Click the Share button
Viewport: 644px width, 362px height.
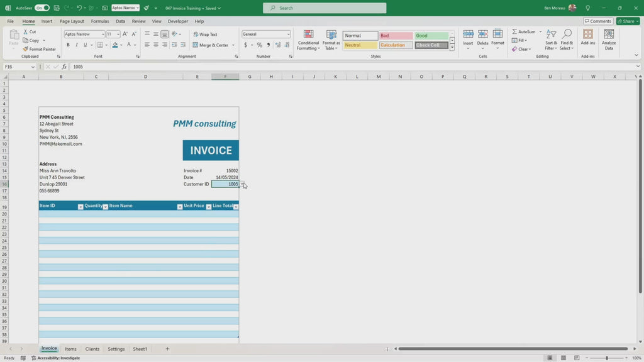click(627, 21)
